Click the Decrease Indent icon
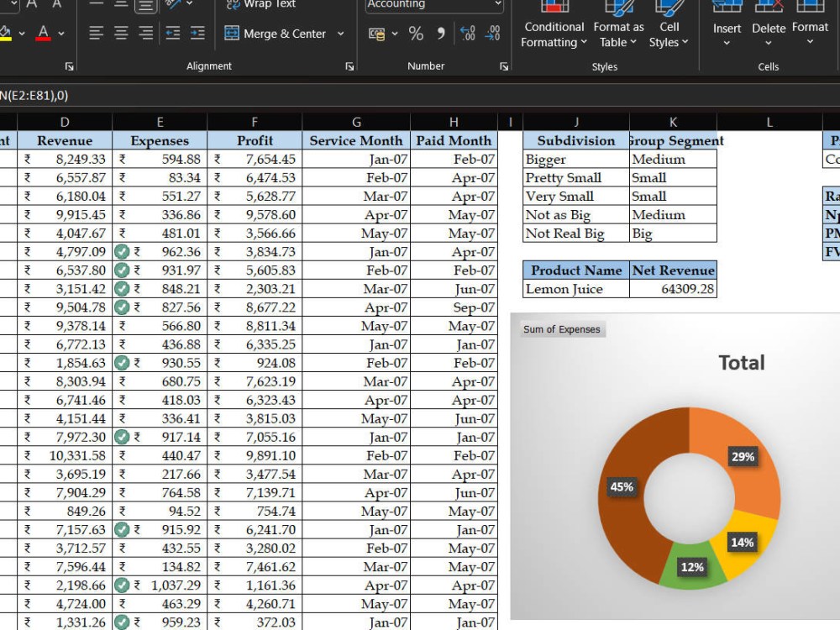 click(172, 34)
